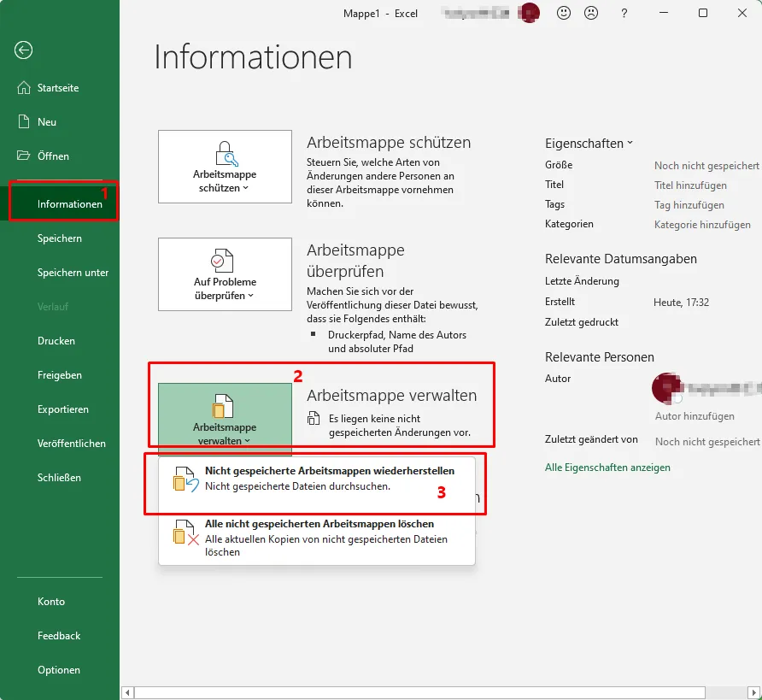Screen dimensions: 762x700
Task: Open Auf Probleme überprüfen via its icon
Action: point(224,259)
